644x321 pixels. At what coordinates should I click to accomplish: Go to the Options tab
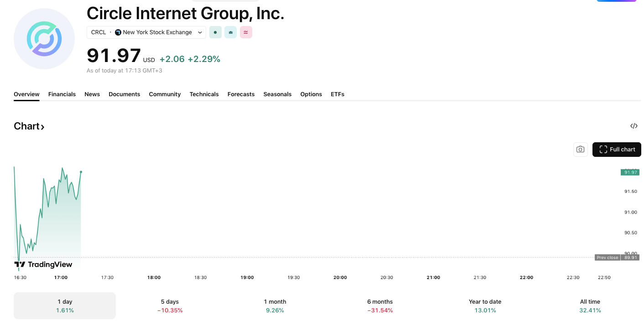[x=311, y=94]
